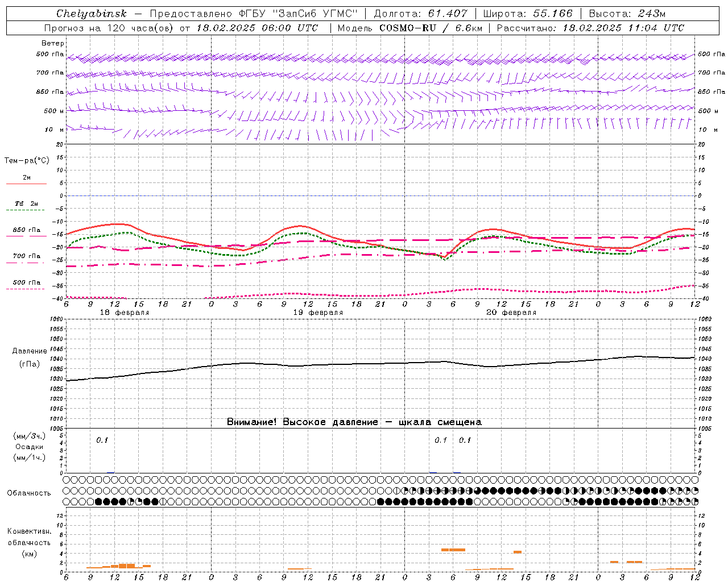Click the 850 гПа temperature legend entry
This screenshot has height=582, width=728.
27,230
